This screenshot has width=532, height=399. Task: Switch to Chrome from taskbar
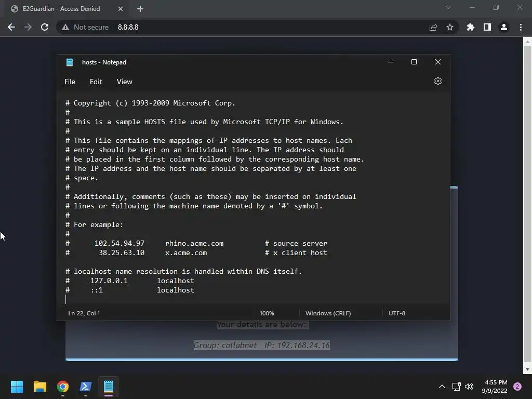point(63,387)
